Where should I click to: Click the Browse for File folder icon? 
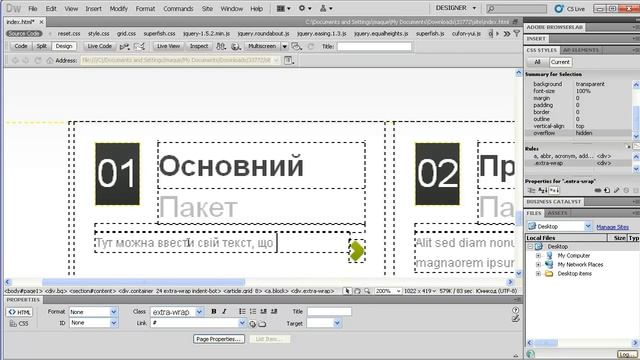click(x=262, y=324)
